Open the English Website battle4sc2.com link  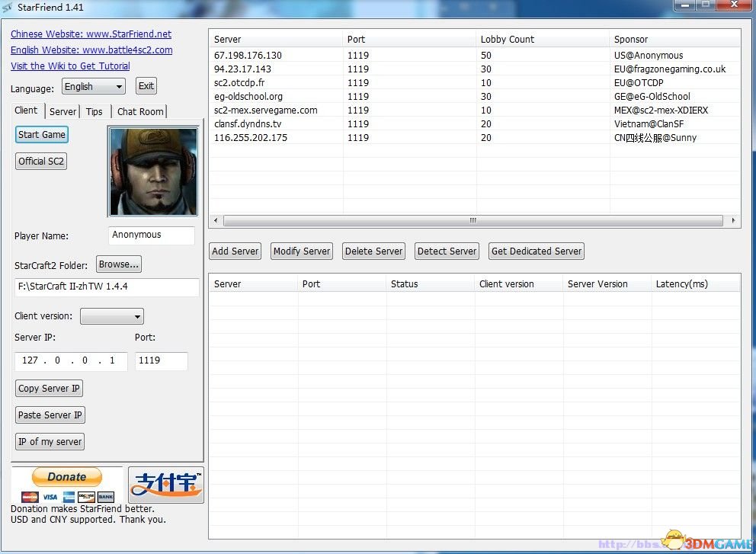point(91,50)
